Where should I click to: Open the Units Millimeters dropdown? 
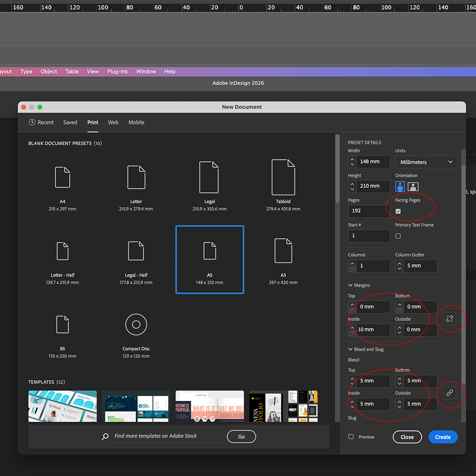[426, 162]
